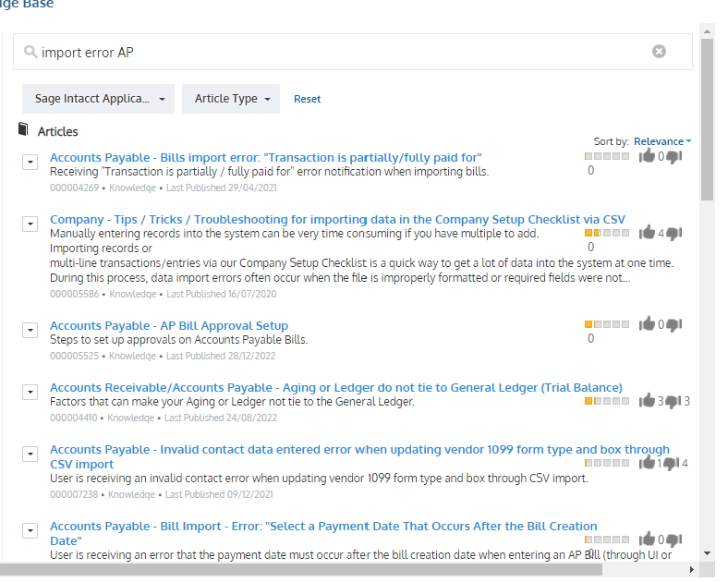Select 'Last Published 28/12/2022' text

(x=221, y=356)
